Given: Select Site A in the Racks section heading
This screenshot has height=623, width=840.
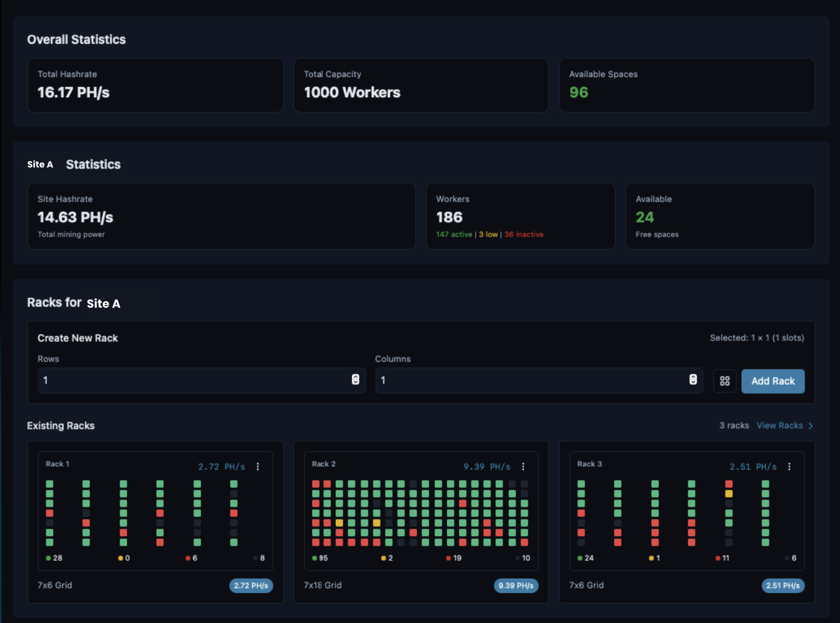Looking at the screenshot, I should [104, 304].
